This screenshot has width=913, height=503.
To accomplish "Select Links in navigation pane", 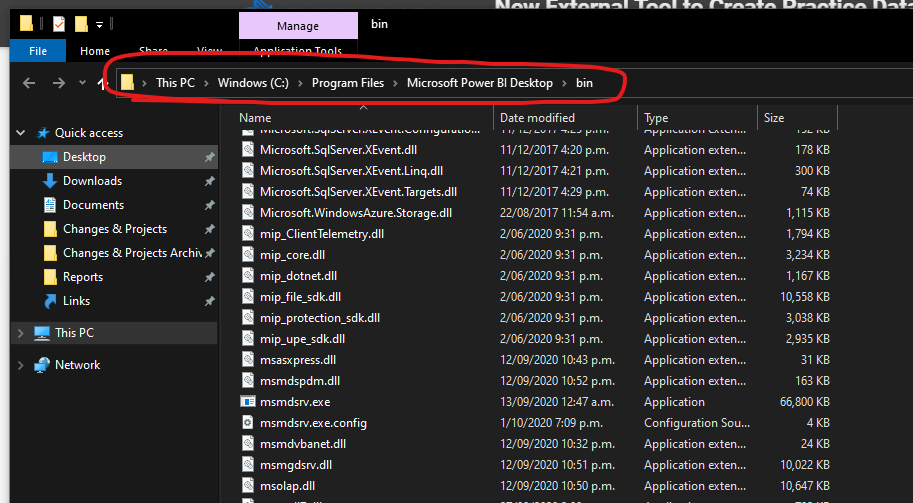I will (76, 301).
